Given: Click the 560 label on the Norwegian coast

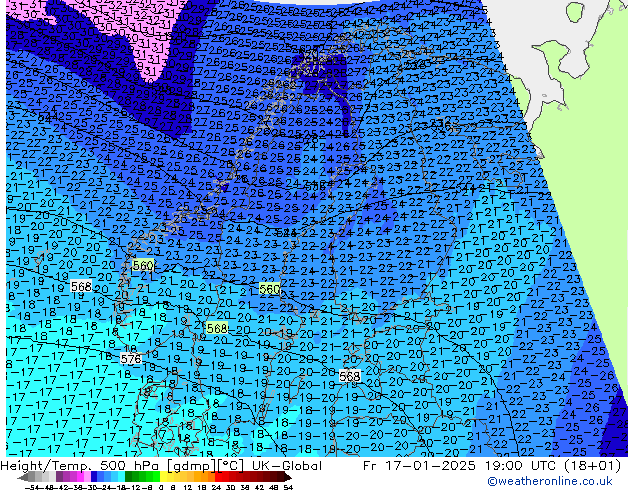Looking at the screenshot, I should point(143,265).
